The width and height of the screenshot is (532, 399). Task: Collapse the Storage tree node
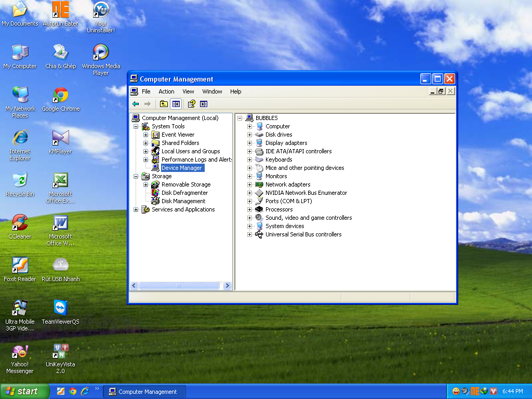[x=136, y=176]
